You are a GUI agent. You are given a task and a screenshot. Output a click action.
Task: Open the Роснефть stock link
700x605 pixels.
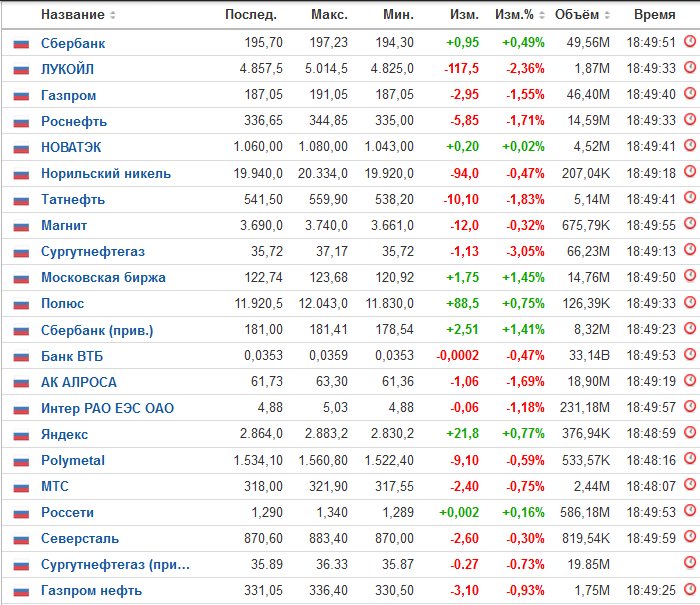tap(74, 121)
